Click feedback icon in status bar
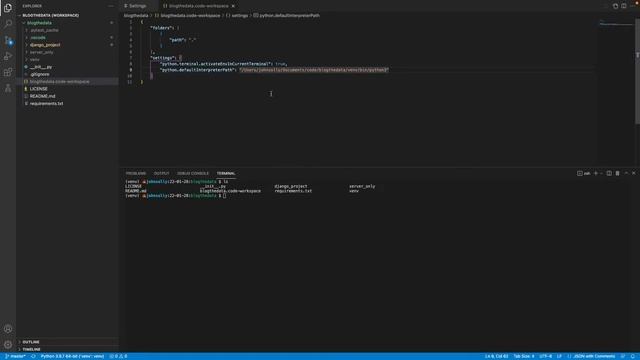This screenshot has height=360, width=640. [623, 356]
